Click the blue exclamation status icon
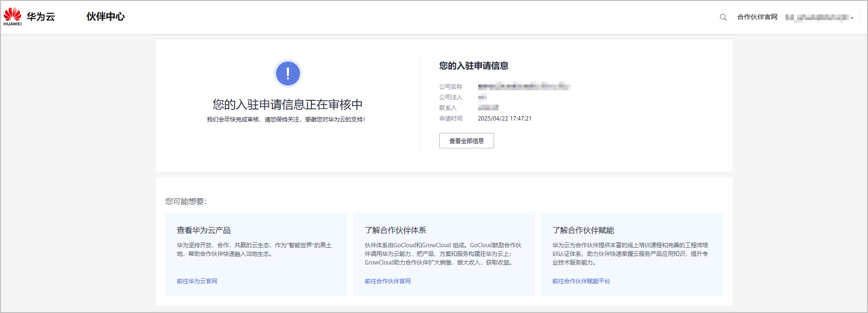Viewport: 868px width, 313px height. tap(288, 73)
